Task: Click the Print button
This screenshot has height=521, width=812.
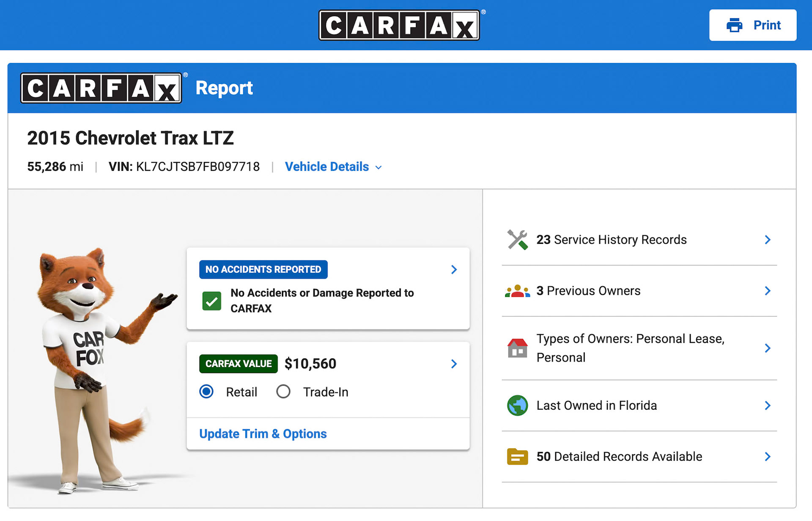Action: [753, 25]
